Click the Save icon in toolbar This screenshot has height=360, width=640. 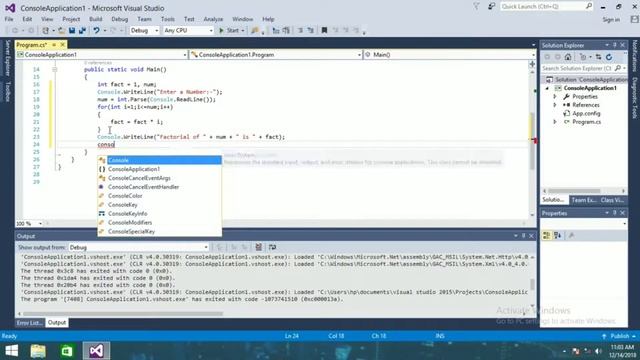point(72,31)
